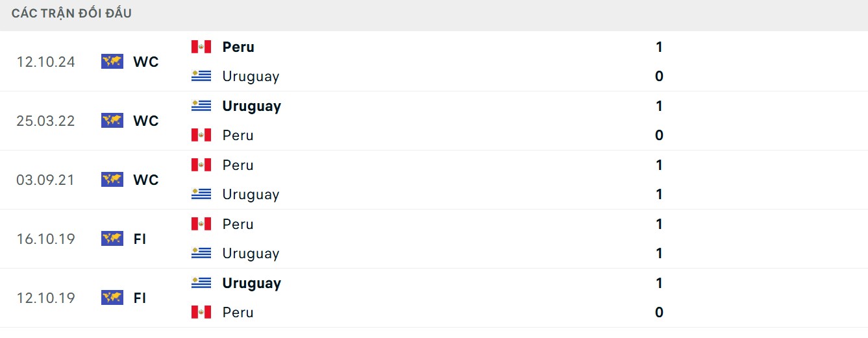868x338 pixels.
Task: Open match dated 12.10.19
Action: pyautogui.click(x=45, y=298)
